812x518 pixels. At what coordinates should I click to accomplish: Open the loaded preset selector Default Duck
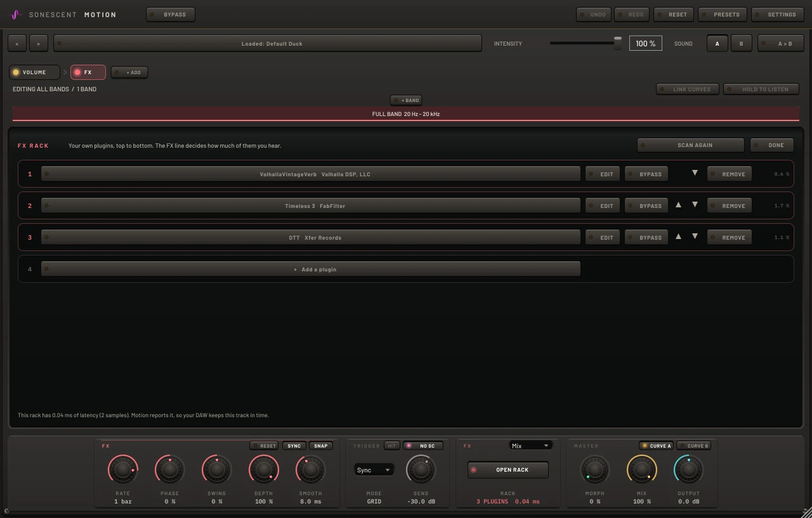point(268,44)
